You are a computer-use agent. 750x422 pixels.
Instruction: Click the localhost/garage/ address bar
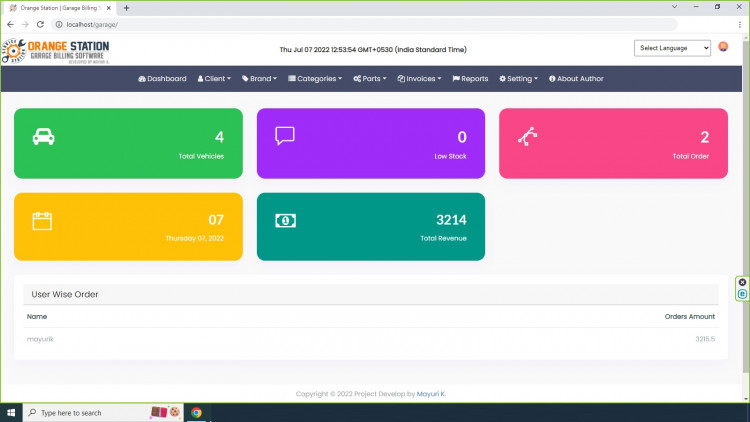coord(364,24)
